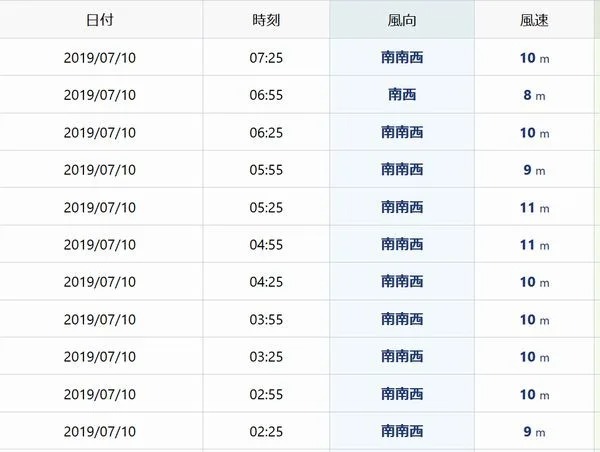The height and width of the screenshot is (452, 600).
Task: Click wind direction 南西 at 06:55
Action: point(402,95)
